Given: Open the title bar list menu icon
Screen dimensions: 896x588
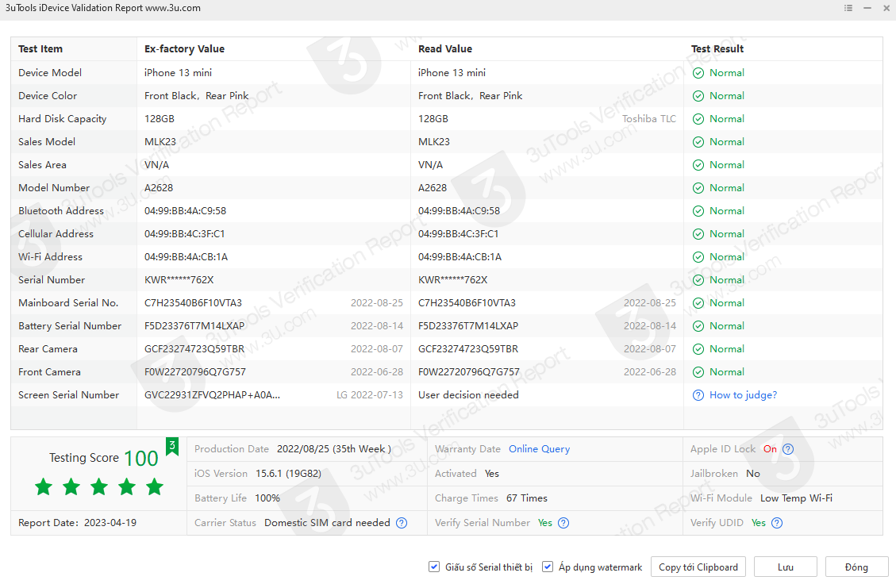Looking at the screenshot, I should (848, 8).
